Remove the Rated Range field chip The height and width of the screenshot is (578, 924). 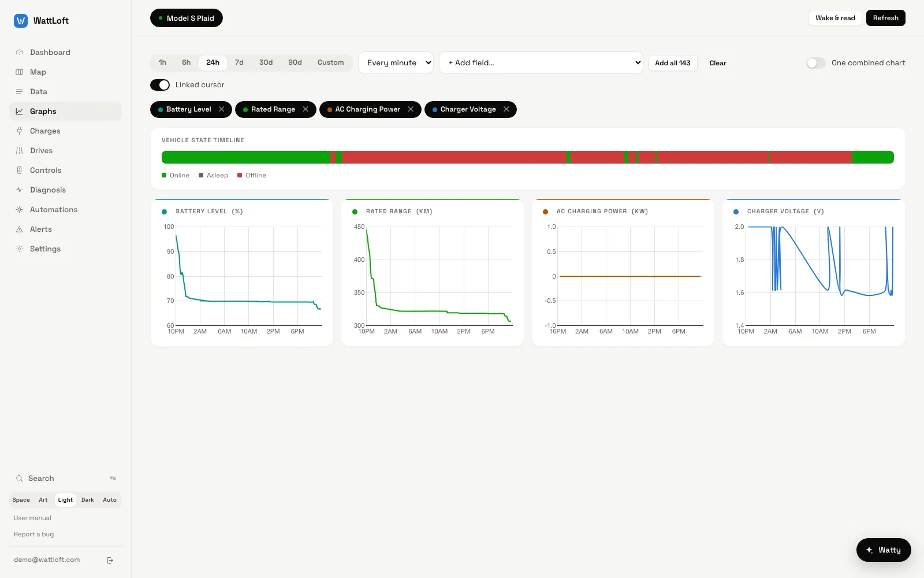305,109
